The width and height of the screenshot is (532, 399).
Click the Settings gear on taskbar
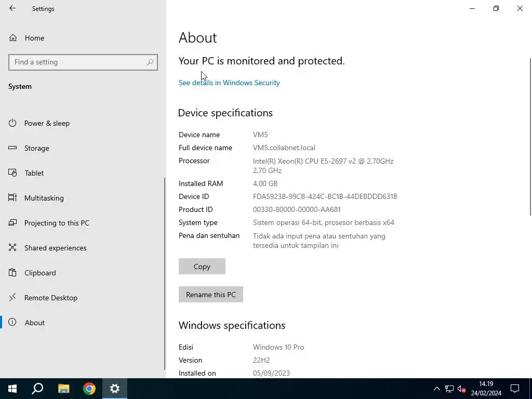[x=115, y=389]
